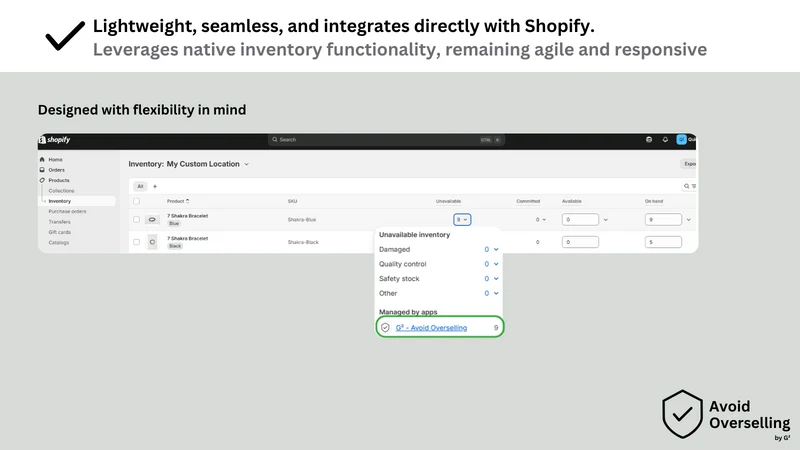Screen dimensions: 800x450
Task: Click the Shakra-Black product thumbnail
Action: (x=152, y=242)
